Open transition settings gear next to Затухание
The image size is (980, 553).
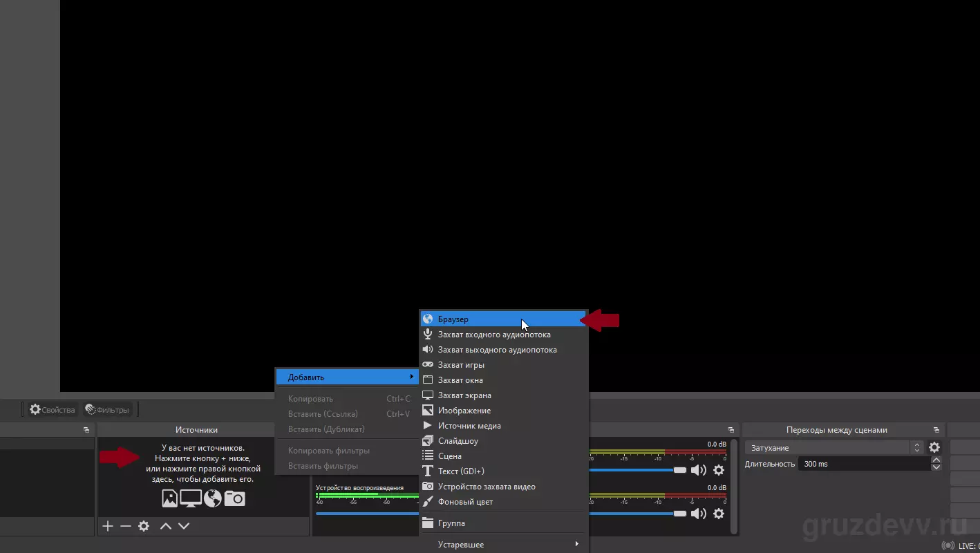click(934, 448)
